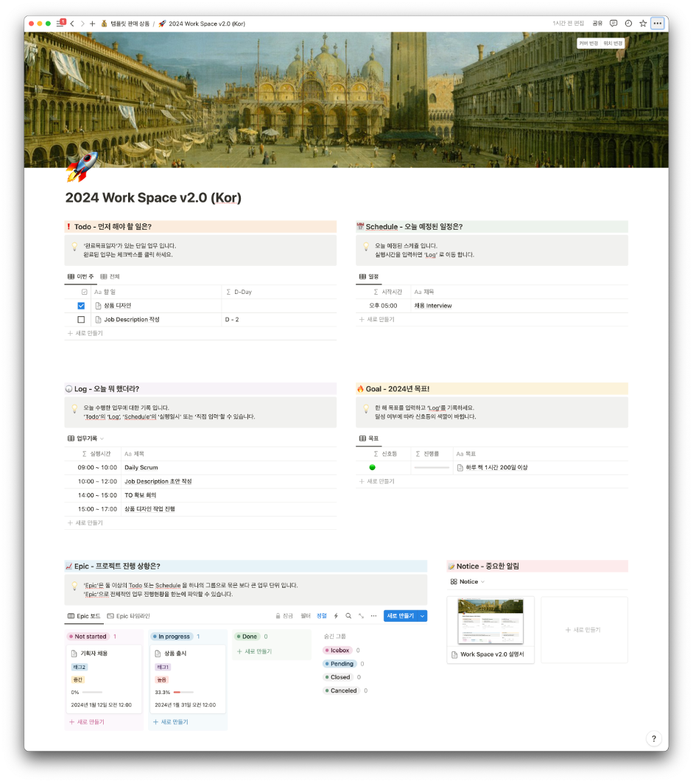Open automations lightning icon in Epic toolbar
Screen dimensions: 693x784
(x=336, y=616)
